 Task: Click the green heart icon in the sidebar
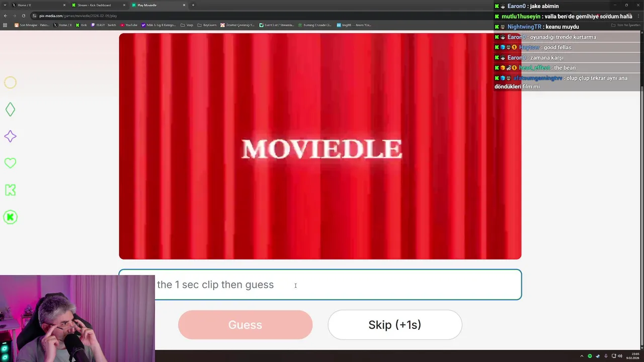tap(10, 163)
